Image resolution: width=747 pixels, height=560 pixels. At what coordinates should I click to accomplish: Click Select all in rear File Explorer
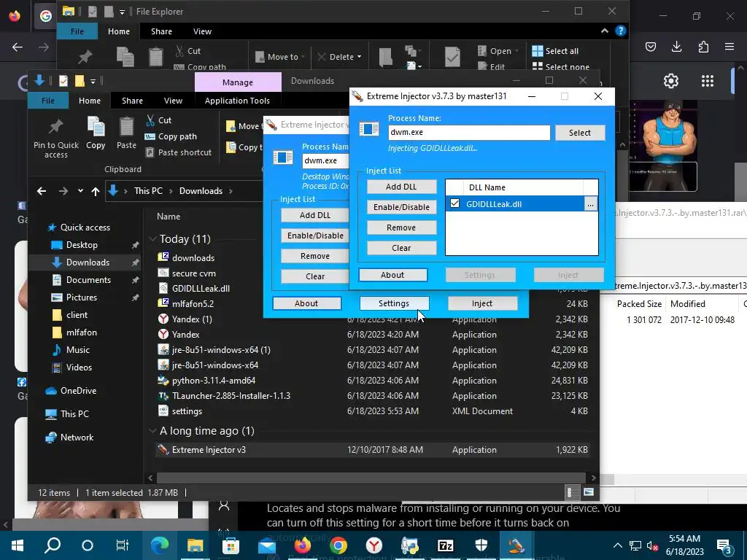point(555,51)
